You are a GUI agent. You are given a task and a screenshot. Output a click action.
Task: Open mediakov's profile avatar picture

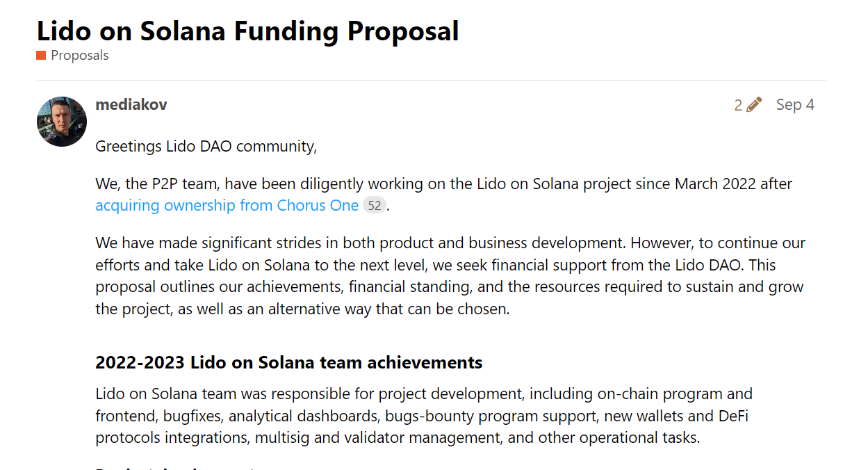(x=62, y=122)
